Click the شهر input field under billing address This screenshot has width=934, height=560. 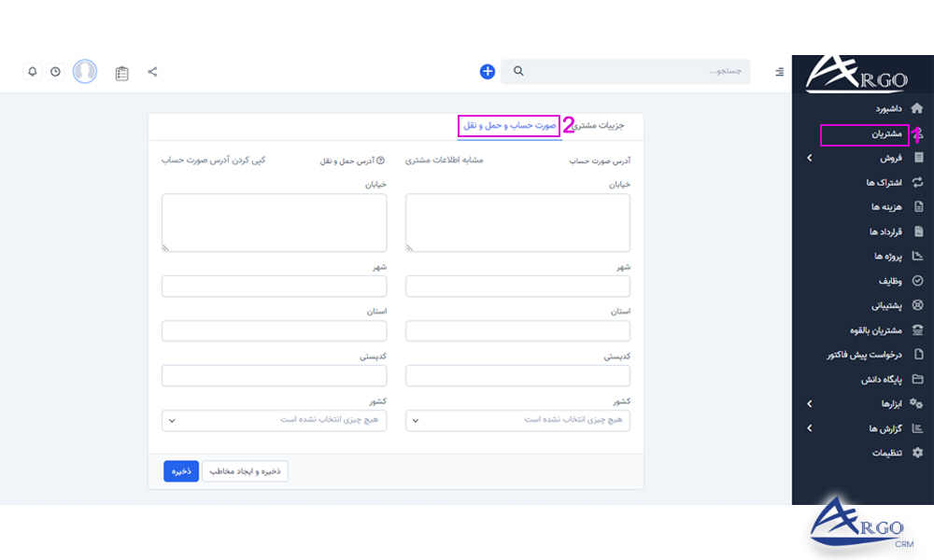pos(517,286)
